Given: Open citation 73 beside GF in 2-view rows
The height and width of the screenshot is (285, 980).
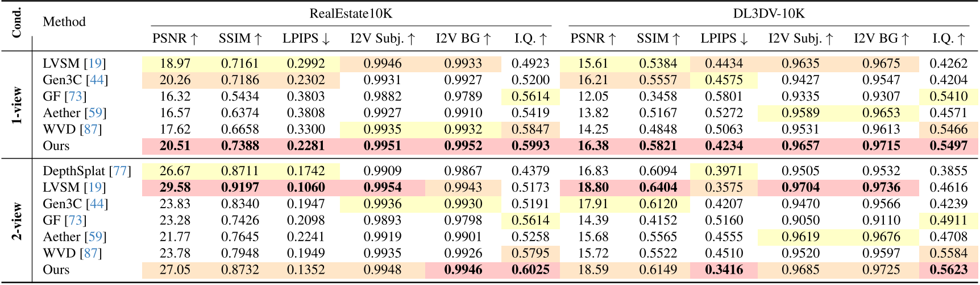Looking at the screenshot, I should coord(75,221).
